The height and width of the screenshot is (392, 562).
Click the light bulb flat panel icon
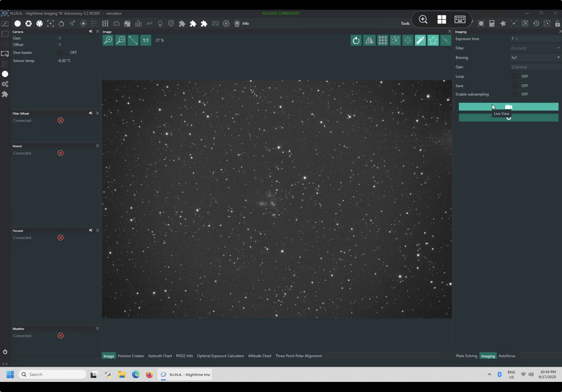tap(160, 23)
